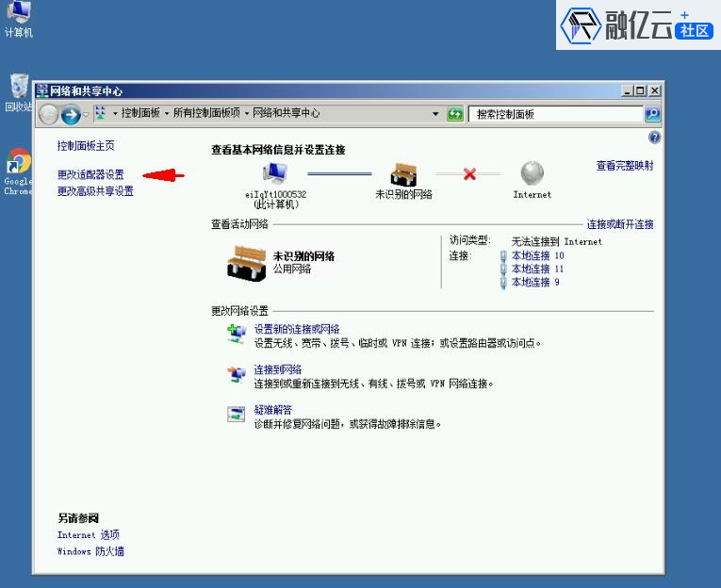The width and height of the screenshot is (721, 588).
Task: Open the 本地连接 10 connection link
Action: [537, 255]
